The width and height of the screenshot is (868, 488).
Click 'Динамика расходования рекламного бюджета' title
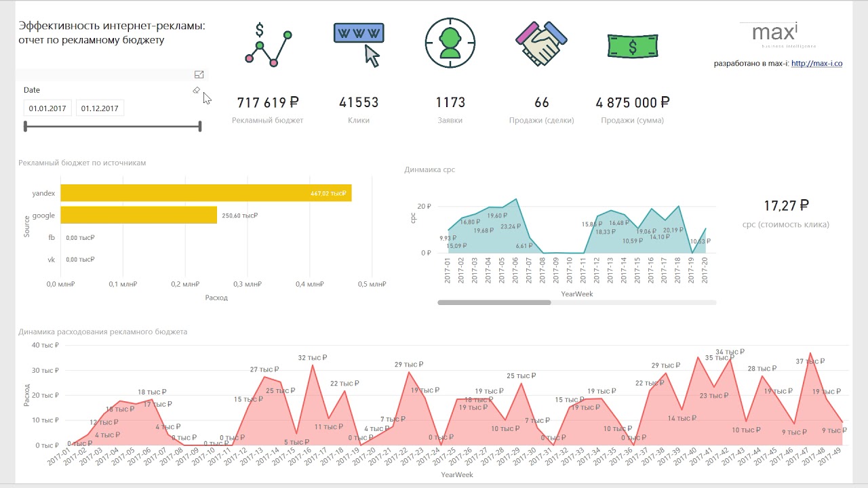click(103, 331)
